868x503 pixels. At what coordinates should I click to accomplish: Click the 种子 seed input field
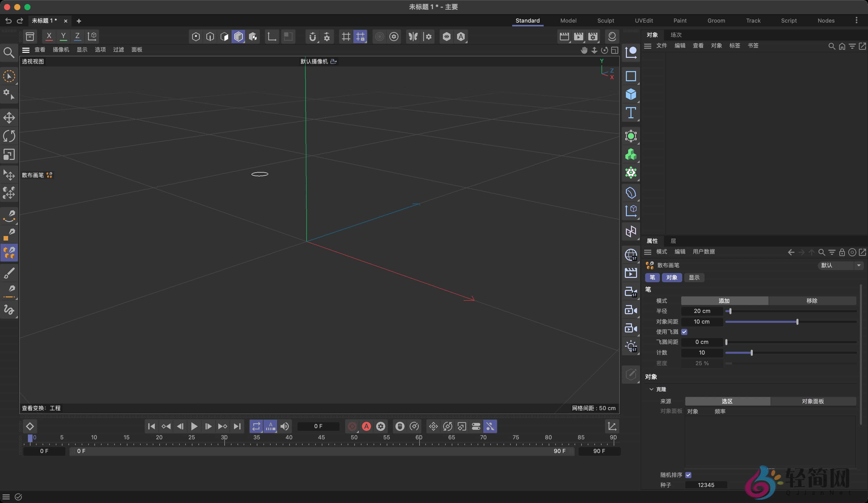(707, 485)
